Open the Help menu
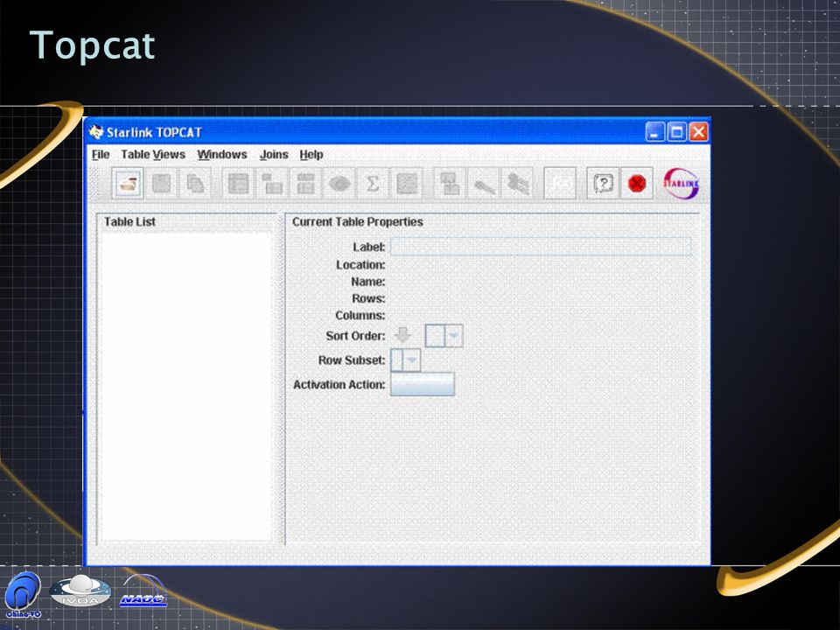The image size is (840, 630). [x=311, y=154]
